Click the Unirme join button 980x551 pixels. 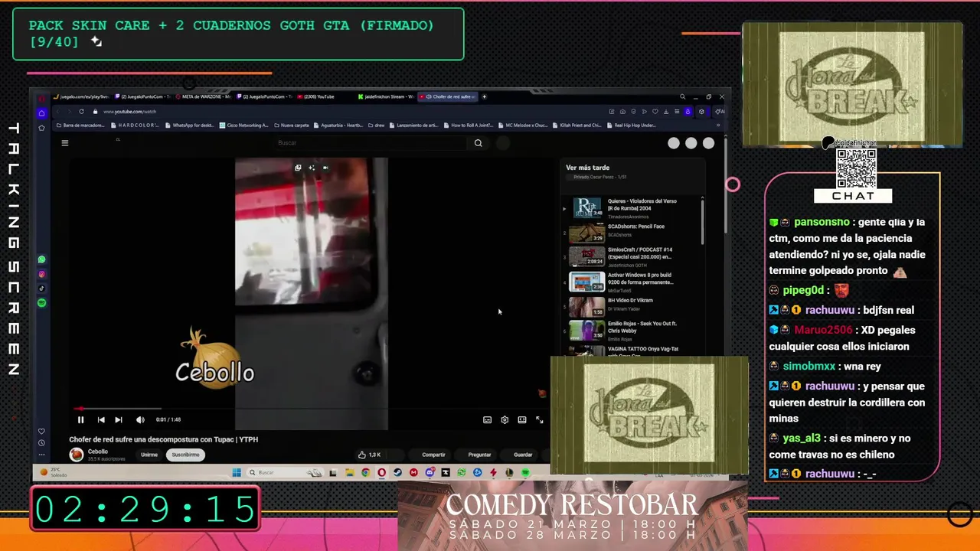click(x=149, y=455)
